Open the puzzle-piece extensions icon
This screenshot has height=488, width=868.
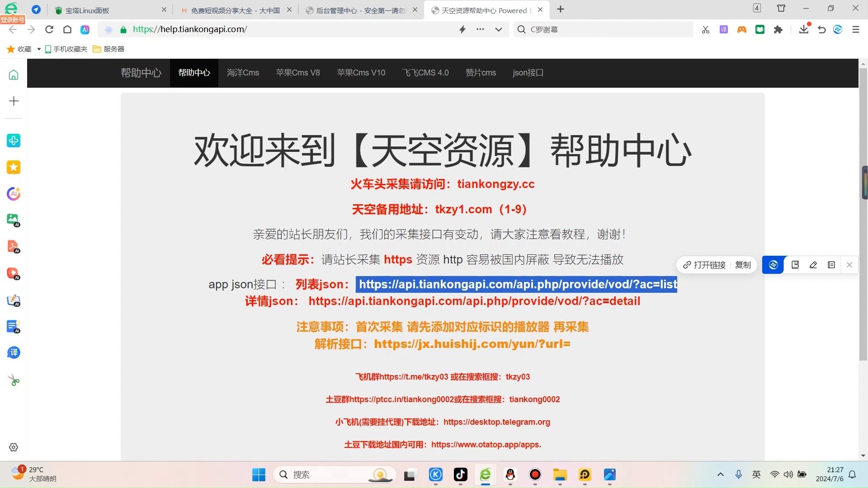click(778, 29)
